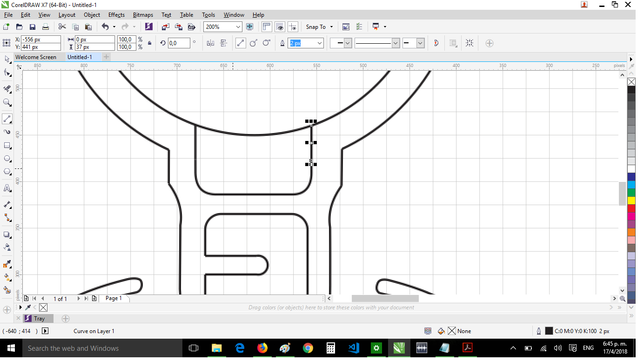Select the Page 1 tab
This screenshot has width=644, height=361.
tap(114, 298)
